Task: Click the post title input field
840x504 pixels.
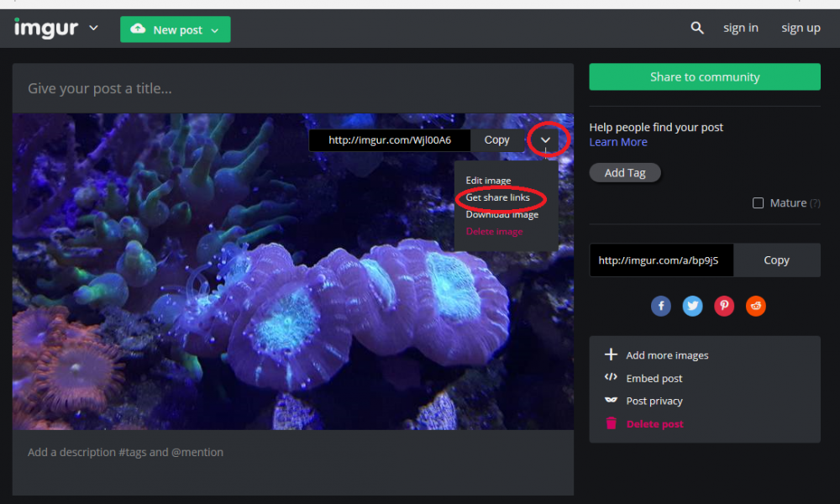Action: tap(293, 88)
